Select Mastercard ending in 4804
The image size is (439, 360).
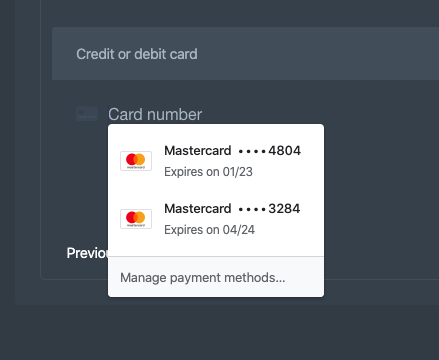216,161
